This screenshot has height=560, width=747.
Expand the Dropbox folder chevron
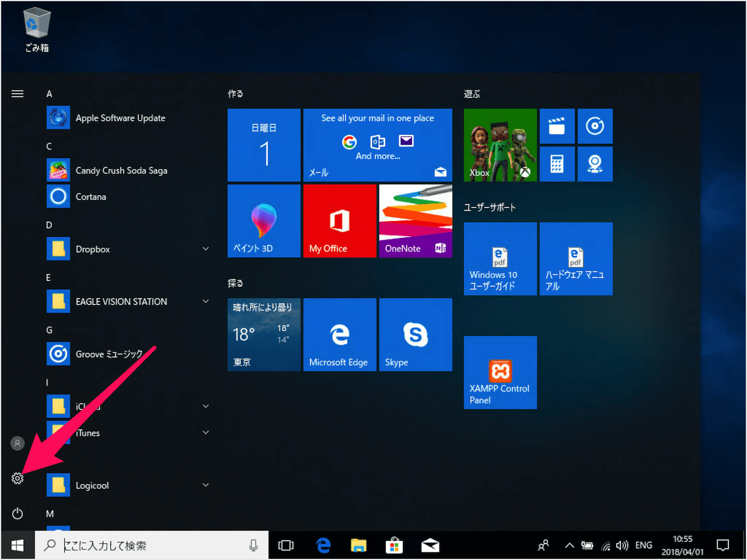point(205,249)
